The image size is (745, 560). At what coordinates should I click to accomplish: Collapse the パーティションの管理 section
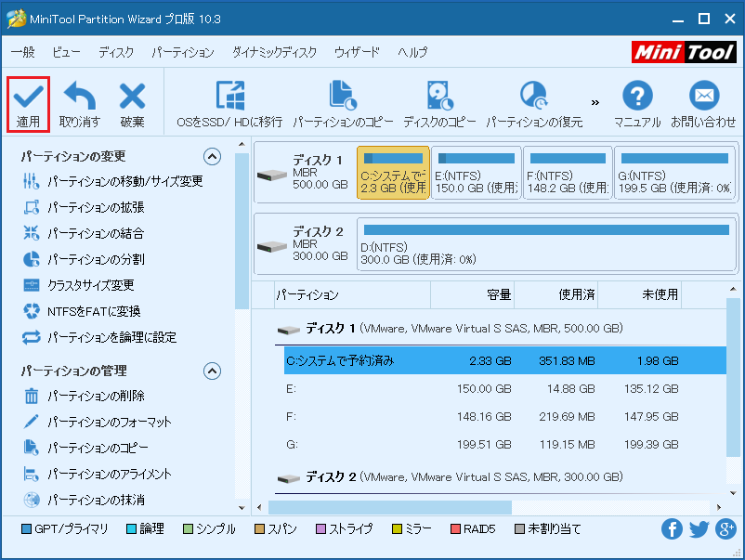[x=212, y=371]
